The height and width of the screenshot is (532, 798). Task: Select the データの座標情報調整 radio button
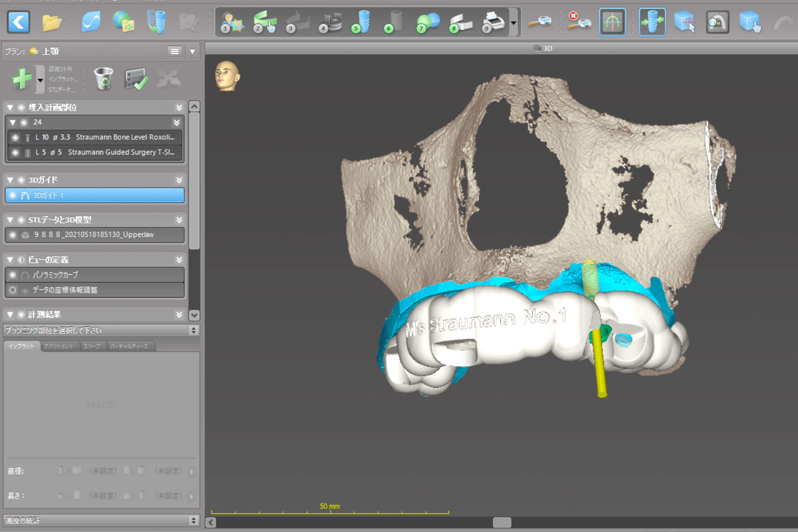point(13,290)
